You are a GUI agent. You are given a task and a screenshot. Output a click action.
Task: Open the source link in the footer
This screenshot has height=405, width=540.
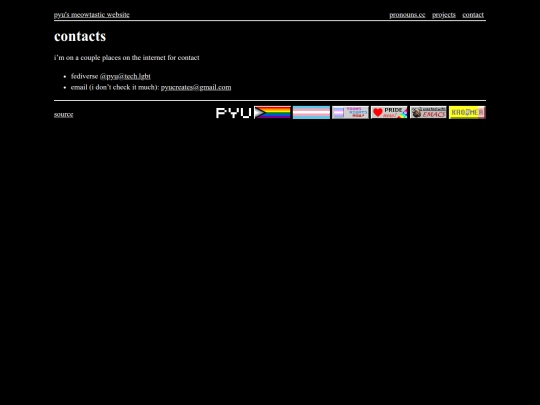point(63,114)
